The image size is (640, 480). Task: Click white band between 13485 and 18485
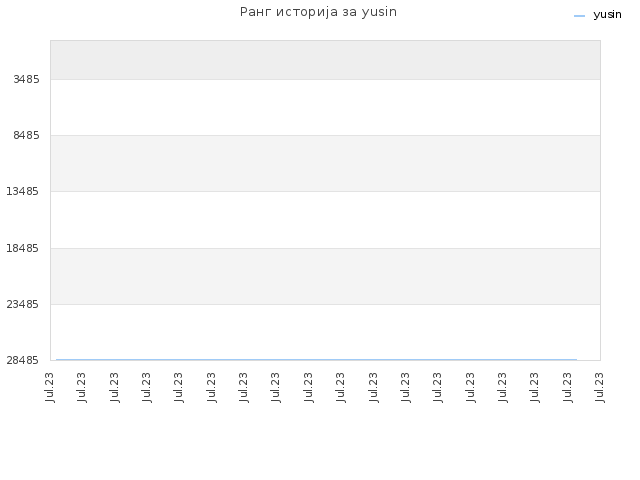pyautogui.click(x=325, y=220)
